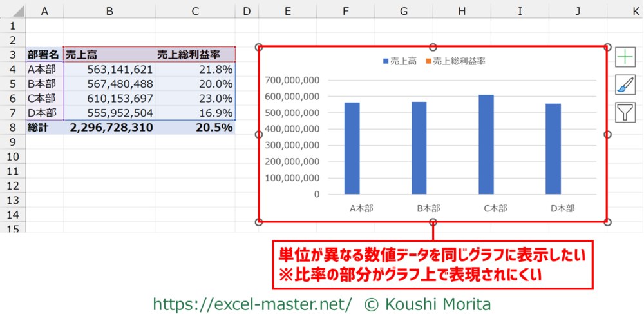
Task: Click the 700,000,000 vertical axis label
Action: pos(292,81)
